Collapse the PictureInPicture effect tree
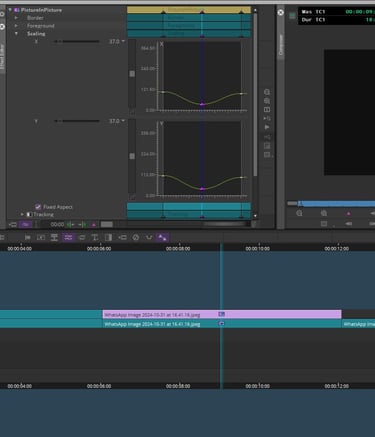 click(x=10, y=10)
